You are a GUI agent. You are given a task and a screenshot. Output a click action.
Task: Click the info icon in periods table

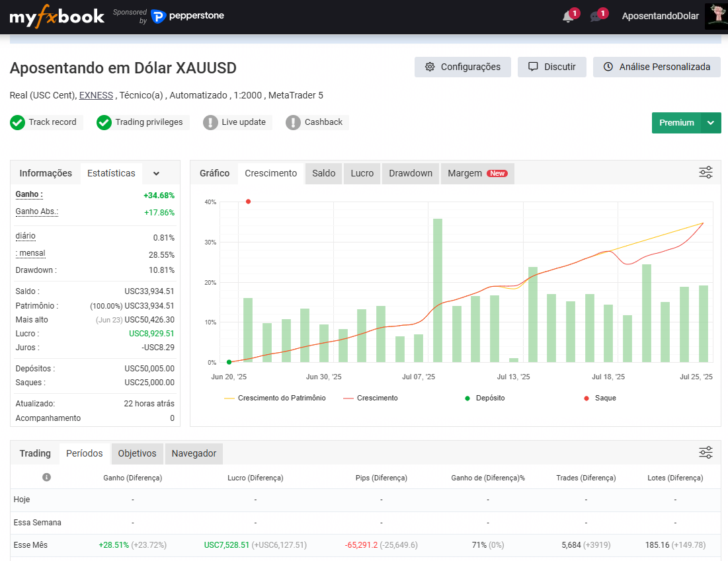point(46,477)
